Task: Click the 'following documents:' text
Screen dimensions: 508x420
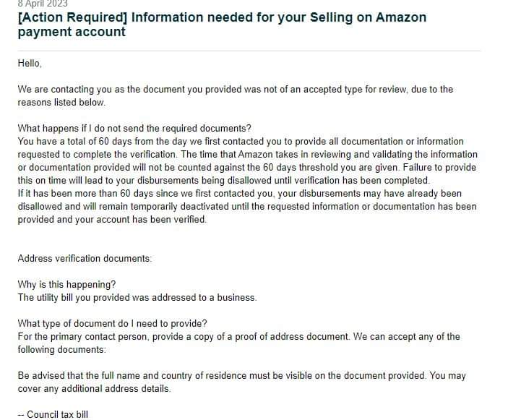Action: tap(61, 350)
